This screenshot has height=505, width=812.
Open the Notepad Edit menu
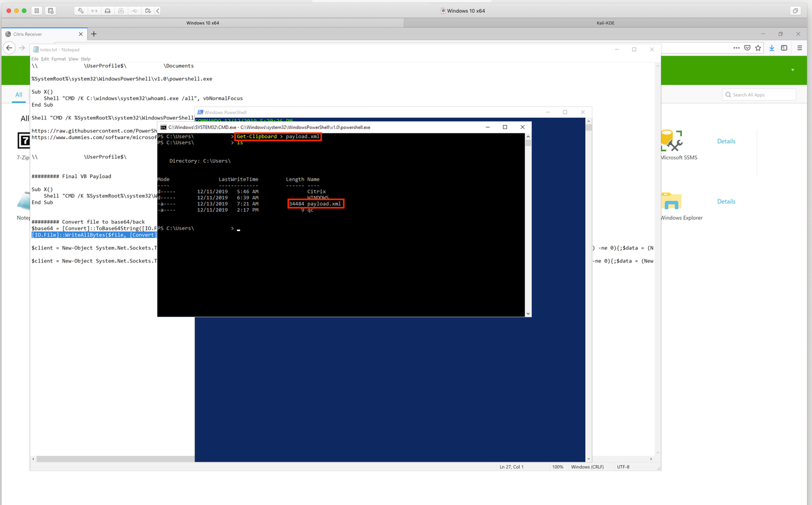pyautogui.click(x=45, y=59)
